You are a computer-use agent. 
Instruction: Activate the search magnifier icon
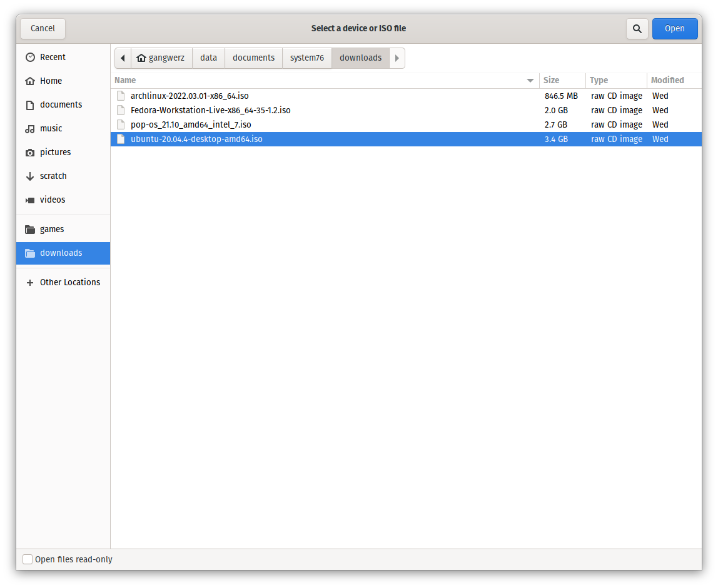point(637,28)
